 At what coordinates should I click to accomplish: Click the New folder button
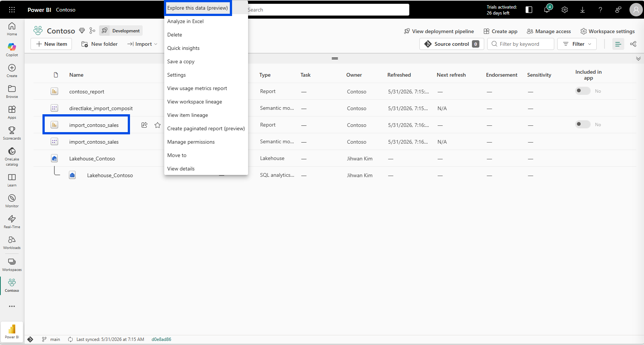(99, 44)
